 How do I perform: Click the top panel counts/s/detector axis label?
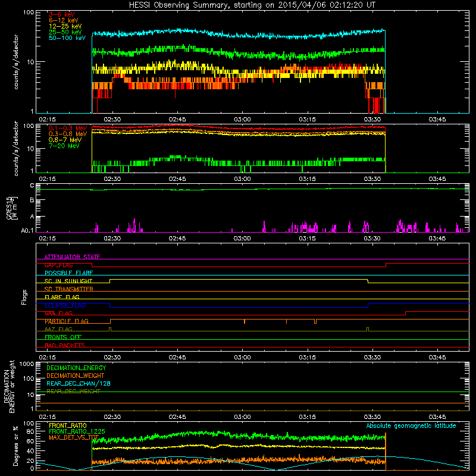tap(16, 62)
